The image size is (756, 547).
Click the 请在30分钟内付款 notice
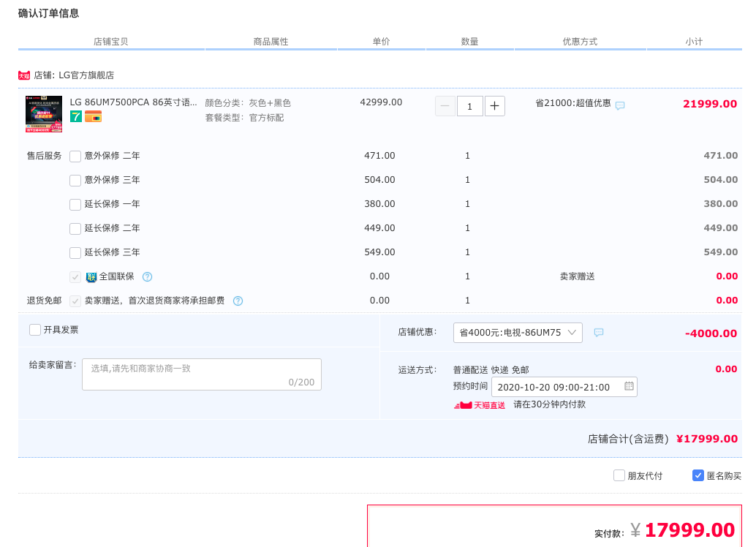550,404
